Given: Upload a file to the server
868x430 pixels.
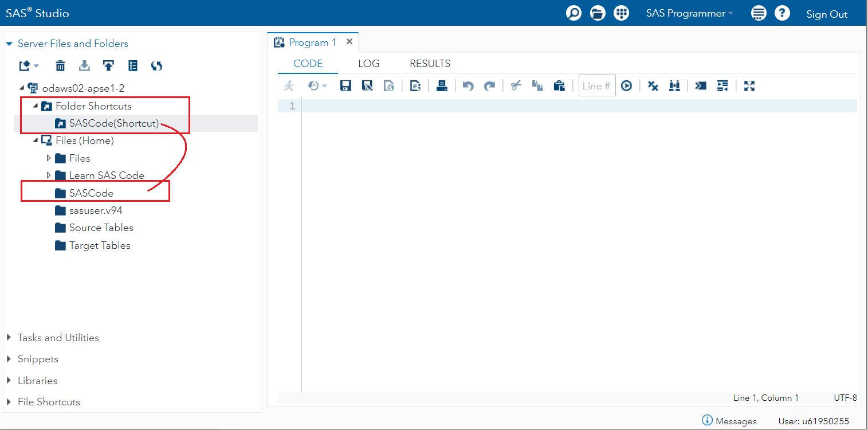Looking at the screenshot, I should (108, 65).
